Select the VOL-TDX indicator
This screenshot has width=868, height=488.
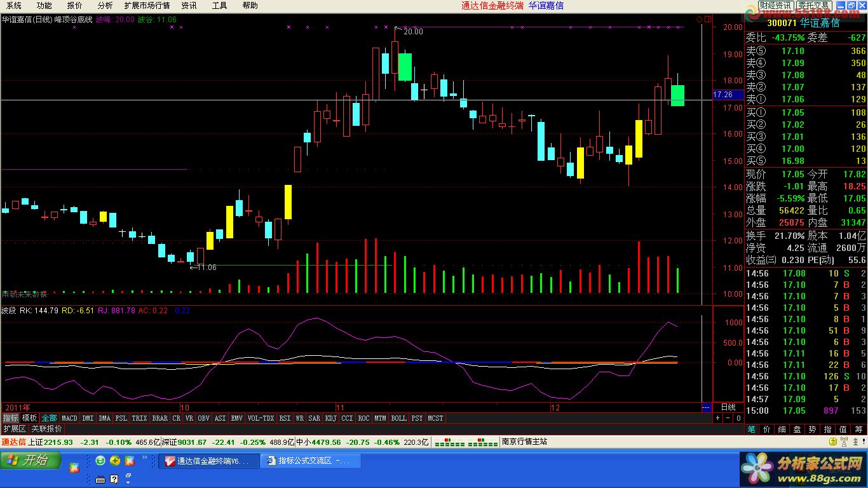point(261,418)
